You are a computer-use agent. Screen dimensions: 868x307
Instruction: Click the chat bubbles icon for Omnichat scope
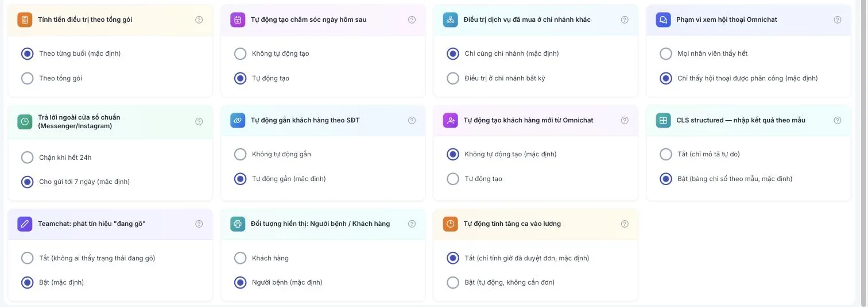663,20
